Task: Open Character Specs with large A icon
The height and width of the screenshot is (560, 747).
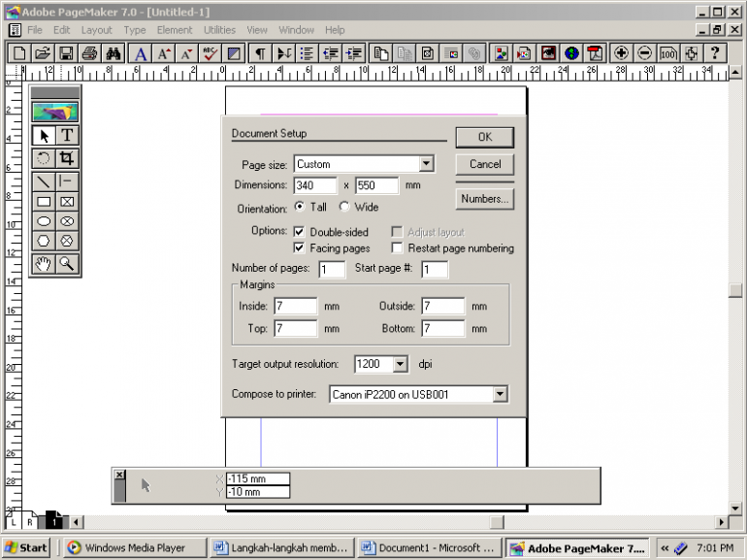Action: click(x=140, y=53)
